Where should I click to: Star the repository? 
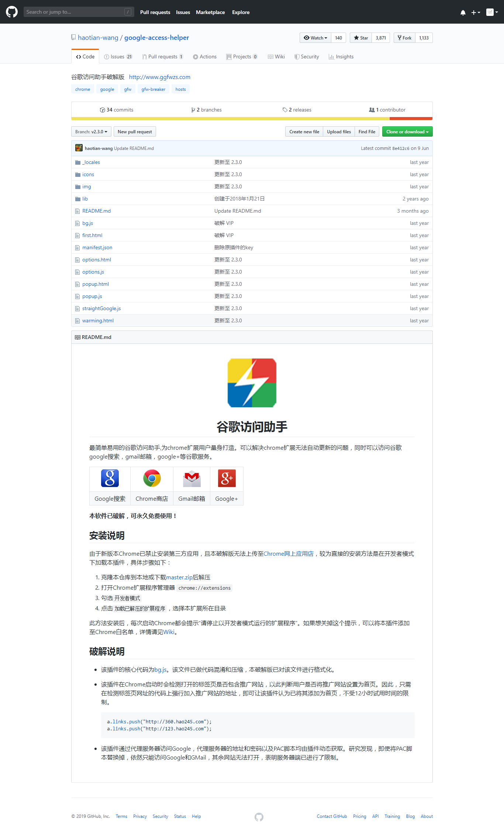[x=361, y=38]
